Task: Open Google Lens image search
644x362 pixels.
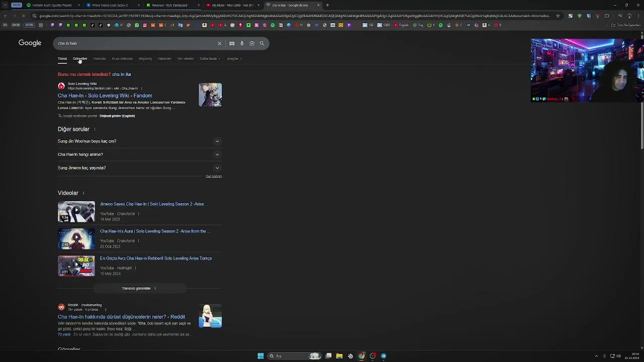Action: (252, 43)
